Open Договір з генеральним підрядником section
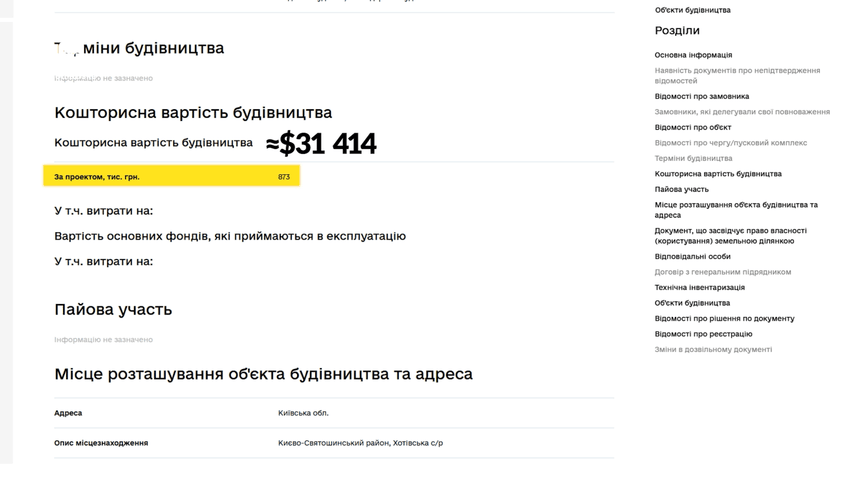The width and height of the screenshot is (856, 482). [722, 272]
